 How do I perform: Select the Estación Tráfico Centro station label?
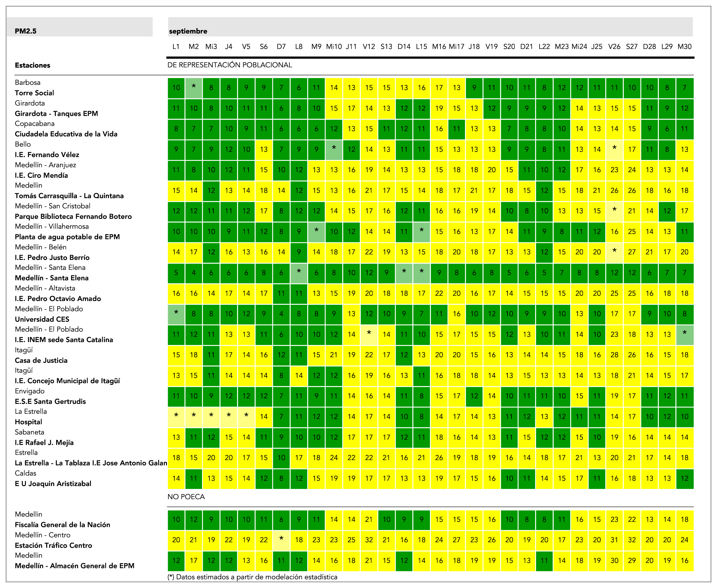click(54, 545)
